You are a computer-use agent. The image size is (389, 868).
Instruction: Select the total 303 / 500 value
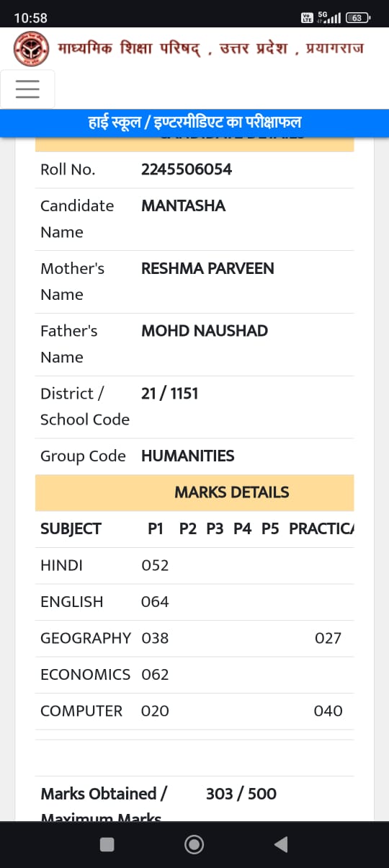click(x=241, y=794)
